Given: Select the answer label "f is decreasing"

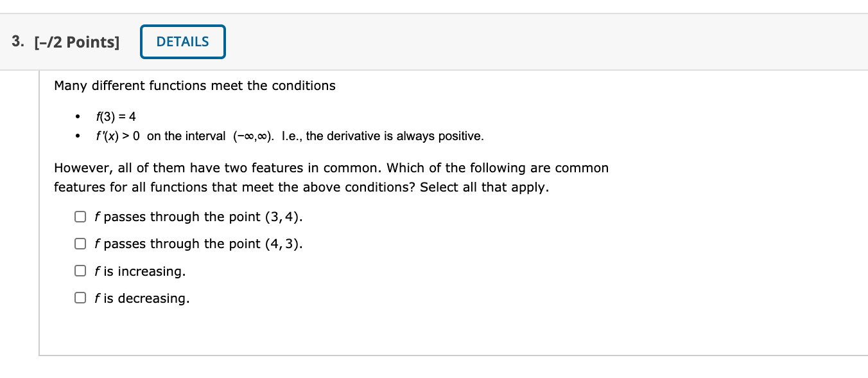Looking at the screenshot, I should click(141, 298).
